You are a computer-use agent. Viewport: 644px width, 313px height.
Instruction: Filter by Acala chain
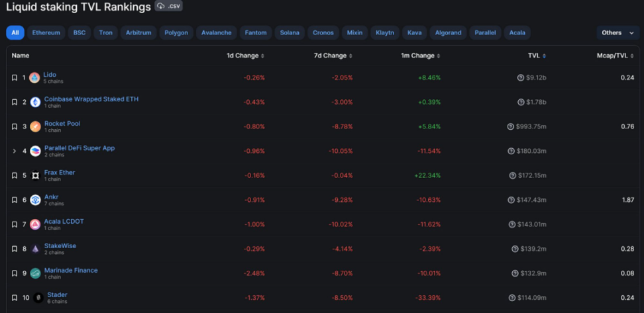click(517, 33)
